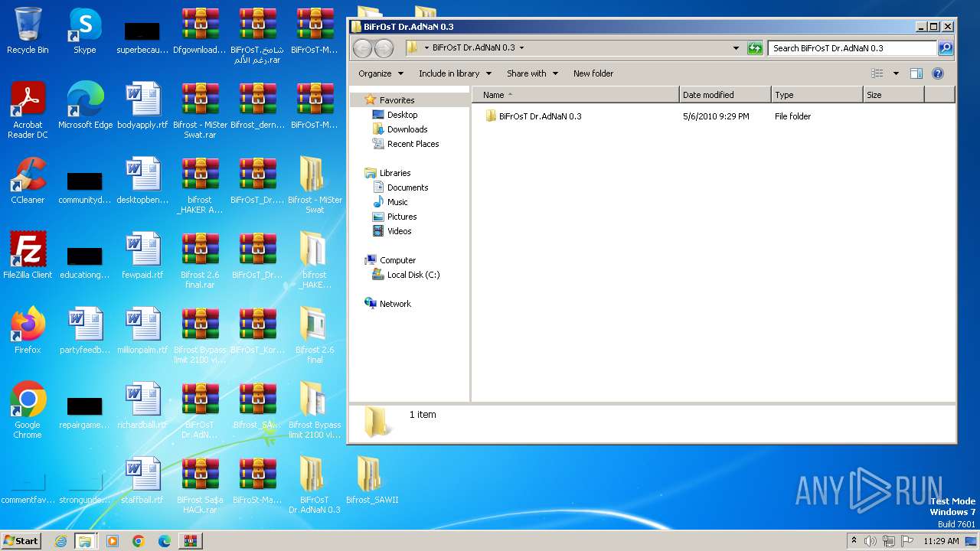Image resolution: width=980 pixels, height=551 pixels.
Task: Open Music library
Action: tap(397, 202)
